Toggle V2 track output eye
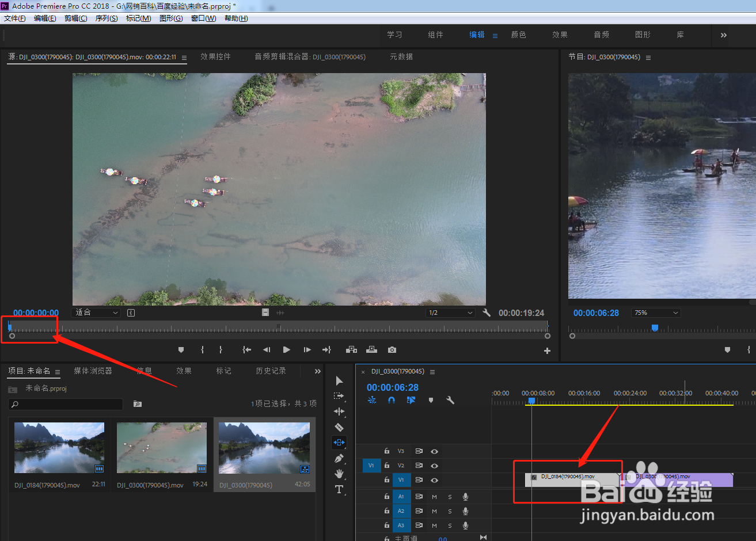This screenshot has height=541, width=756. [x=434, y=466]
